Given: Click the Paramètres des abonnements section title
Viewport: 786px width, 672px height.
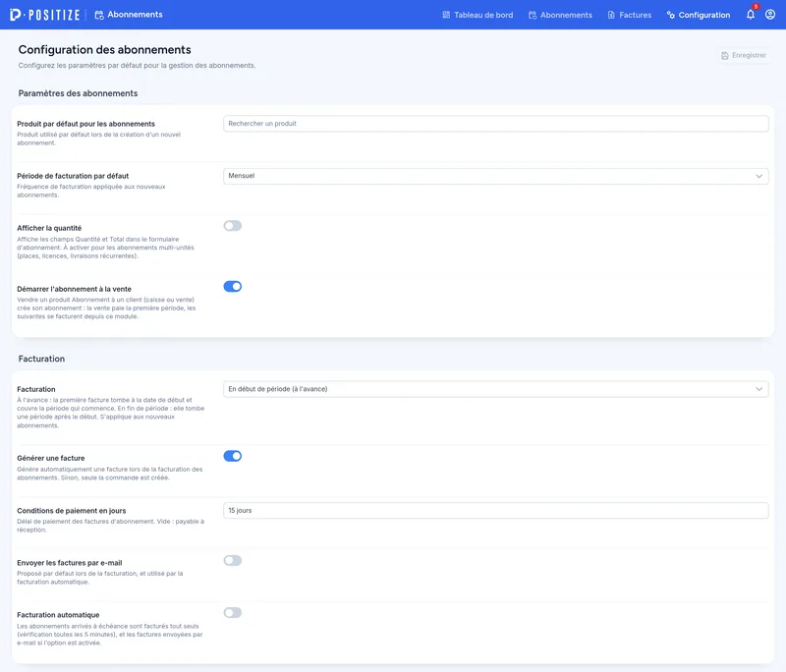Looking at the screenshot, I should [x=78, y=93].
